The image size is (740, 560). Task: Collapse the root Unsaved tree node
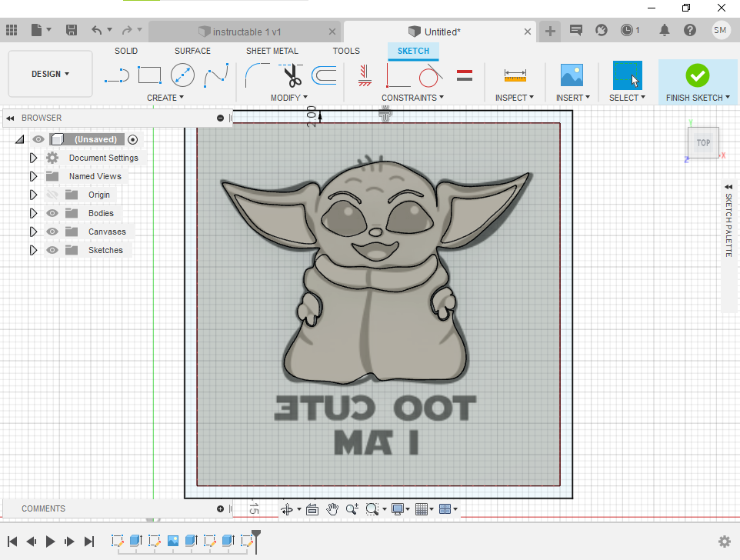(19, 139)
